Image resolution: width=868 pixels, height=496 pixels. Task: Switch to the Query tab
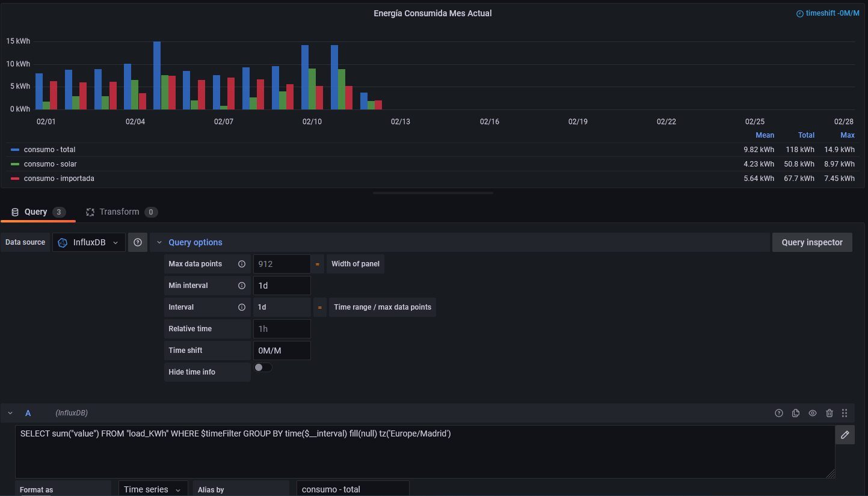[x=38, y=212]
